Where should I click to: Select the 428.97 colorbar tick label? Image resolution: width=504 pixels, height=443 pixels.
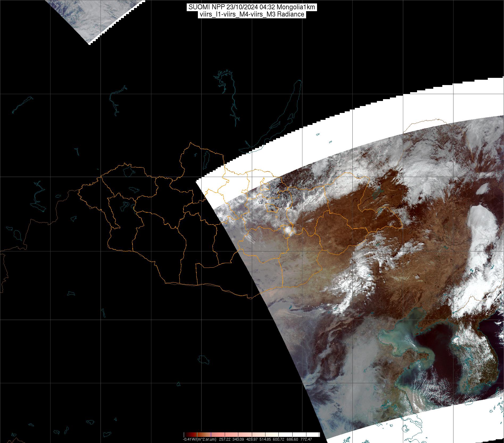tap(252, 439)
